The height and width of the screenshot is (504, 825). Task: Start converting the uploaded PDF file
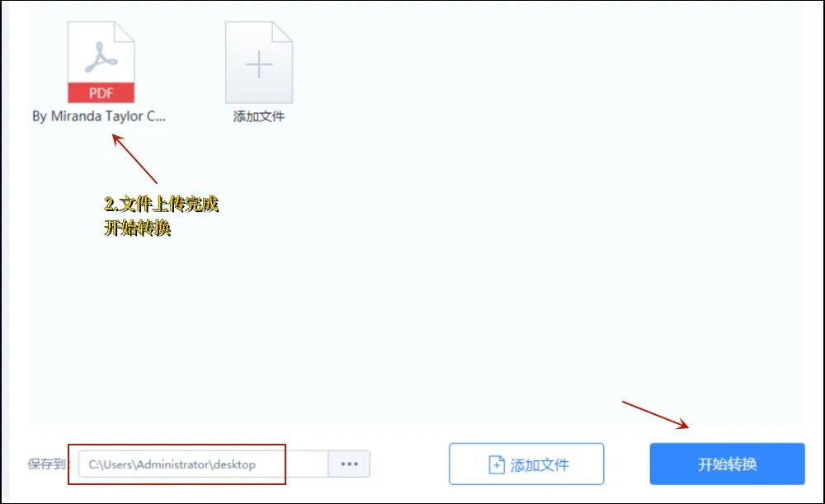point(727,463)
